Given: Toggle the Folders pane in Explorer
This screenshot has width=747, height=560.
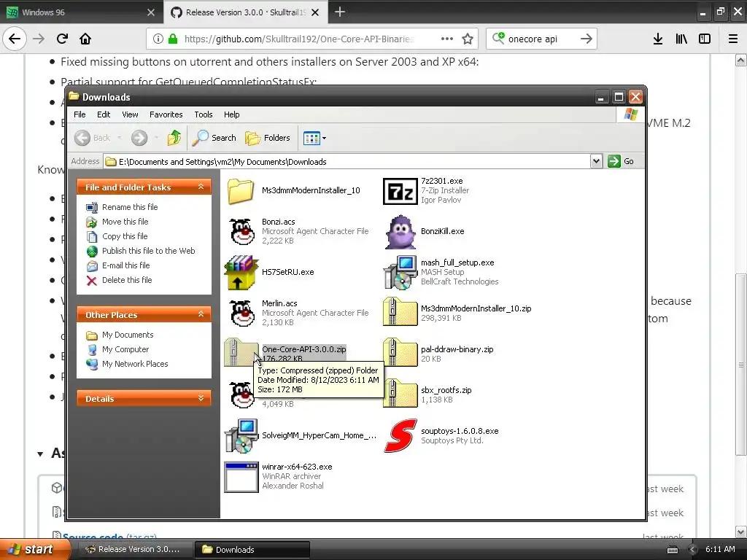Looking at the screenshot, I should (x=268, y=138).
